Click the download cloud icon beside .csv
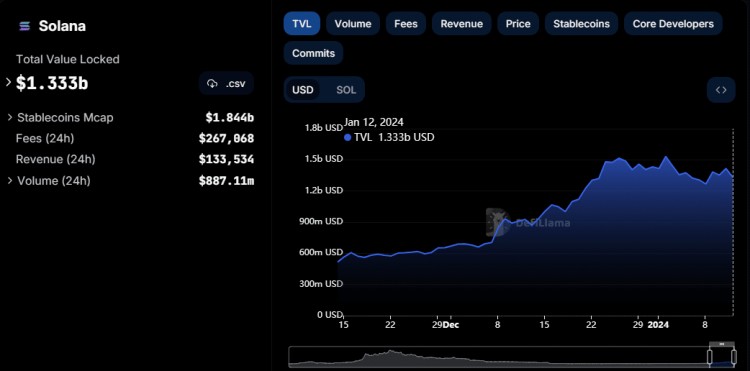 212,84
